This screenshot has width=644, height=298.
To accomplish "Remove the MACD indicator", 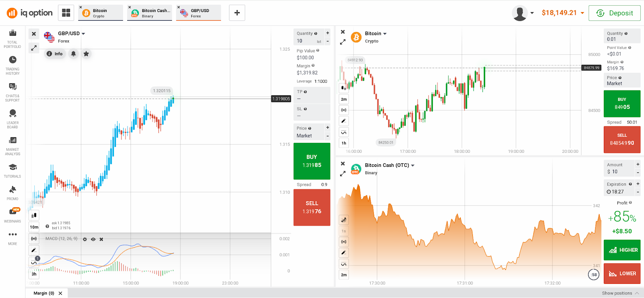I will (x=101, y=239).
